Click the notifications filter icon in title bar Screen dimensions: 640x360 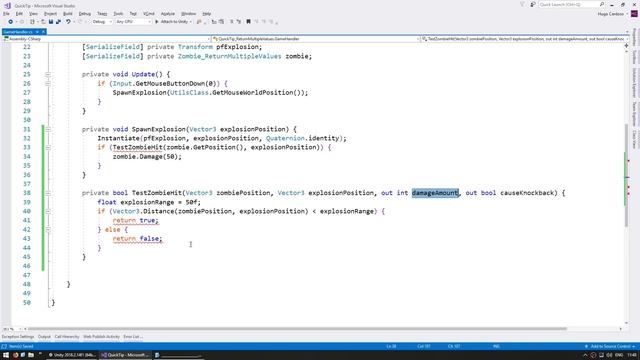click(522, 4)
